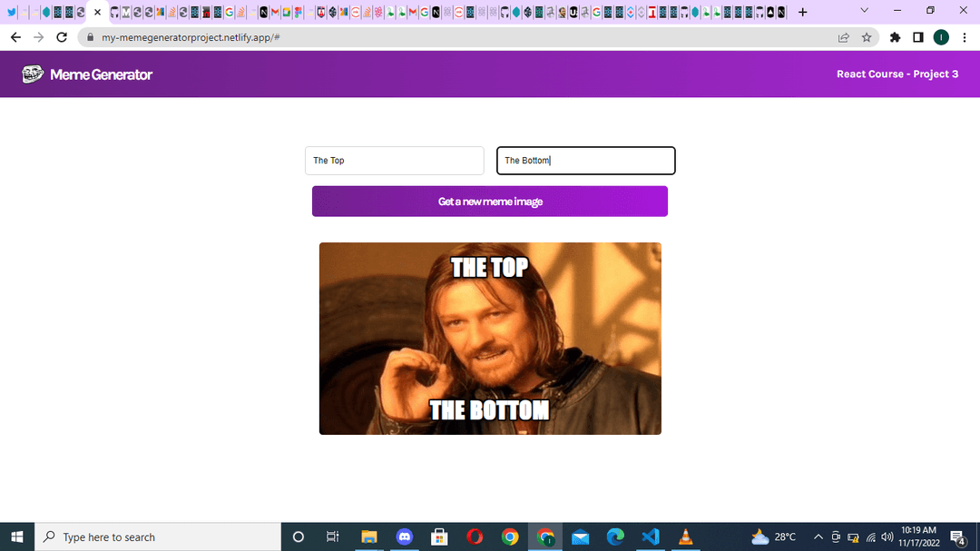
Task: Show hidden system tray icons
Action: click(x=818, y=536)
